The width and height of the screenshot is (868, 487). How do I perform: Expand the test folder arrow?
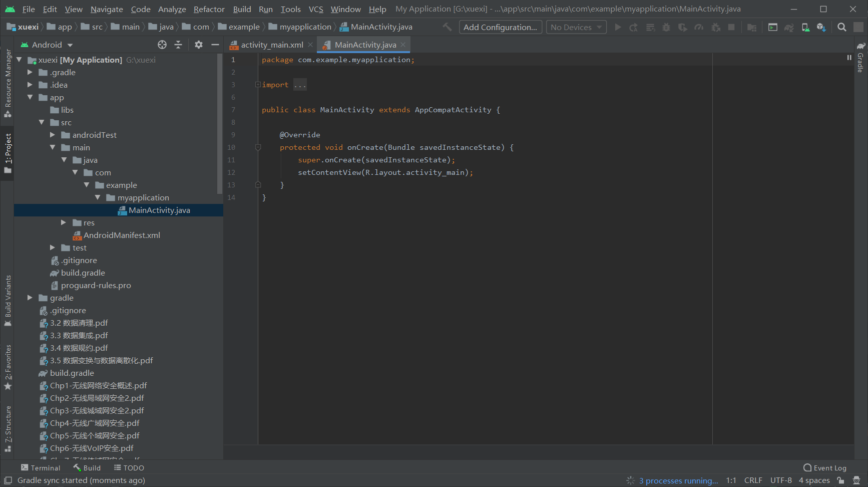click(53, 248)
